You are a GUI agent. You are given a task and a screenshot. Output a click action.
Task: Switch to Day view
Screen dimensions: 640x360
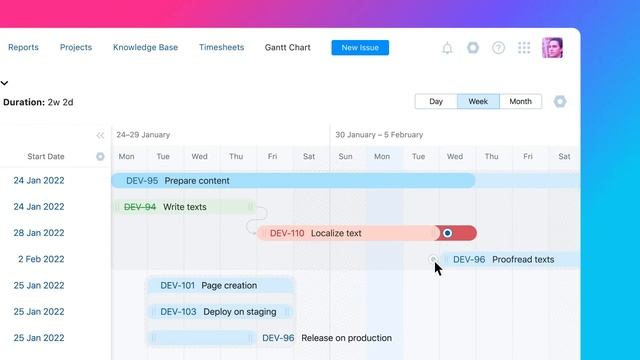[436, 101]
